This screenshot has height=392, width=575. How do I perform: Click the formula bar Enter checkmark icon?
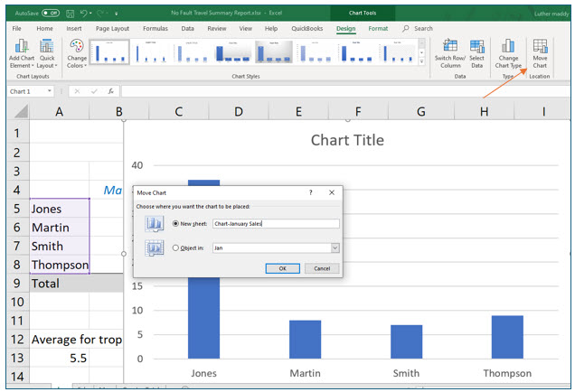pos(94,91)
